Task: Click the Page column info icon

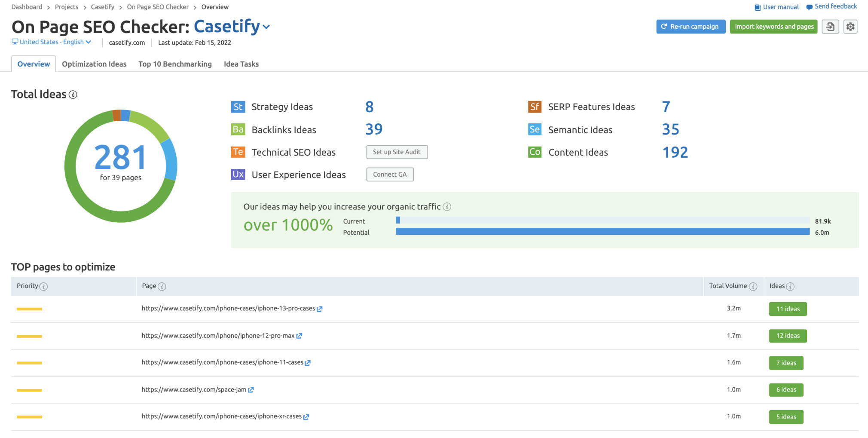Action: (x=162, y=287)
